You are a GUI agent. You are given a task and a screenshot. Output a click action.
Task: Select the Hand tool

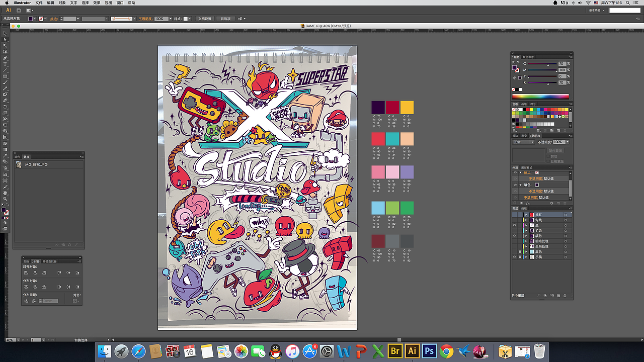pyautogui.click(x=5, y=193)
